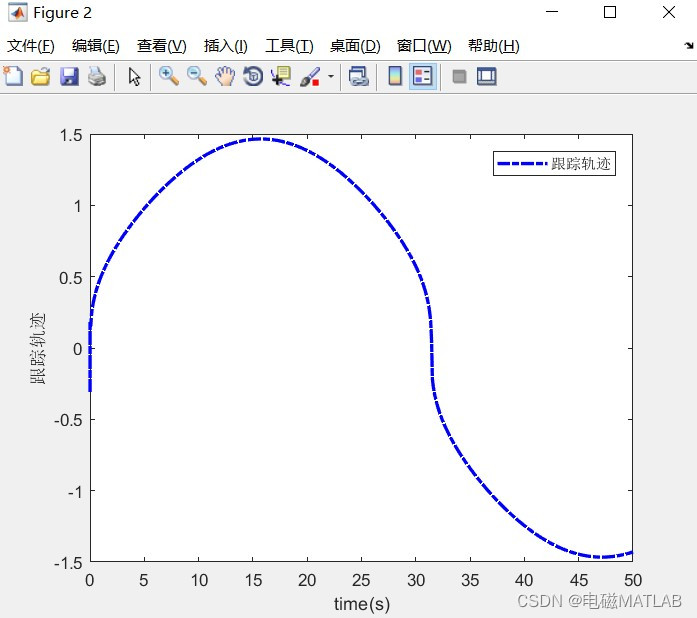The width and height of the screenshot is (697, 618).
Task: Click Show Plot Tools and Dock icon
Action: point(487,76)
